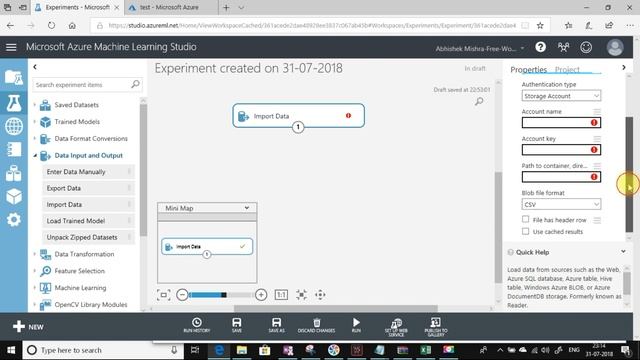Open Authentication type dropdown
Viewport: 640px width, 360px height.
coord(561,96)
